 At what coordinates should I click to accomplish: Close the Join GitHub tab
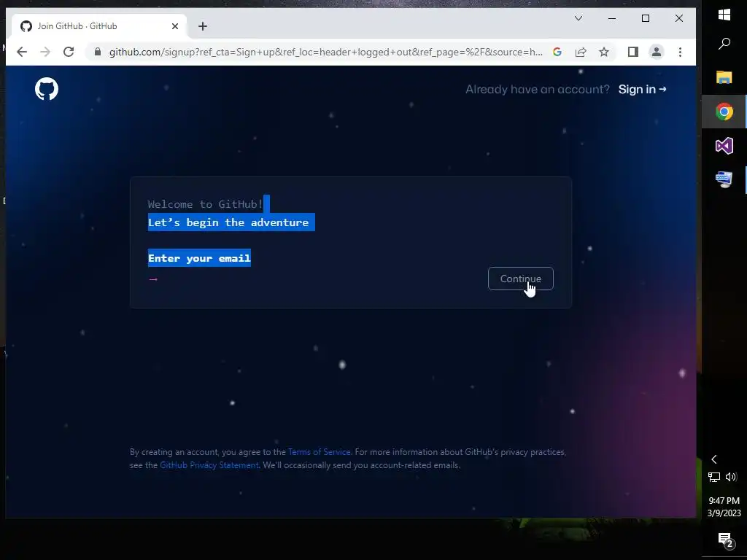pyautogui.click(x=175, y=26)
